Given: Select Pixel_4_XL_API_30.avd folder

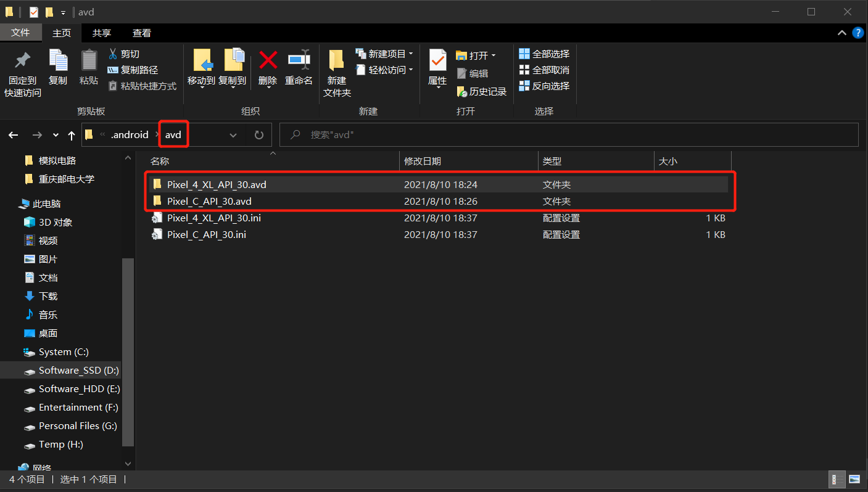Looking at the screenshot, I should coord(438,184).
